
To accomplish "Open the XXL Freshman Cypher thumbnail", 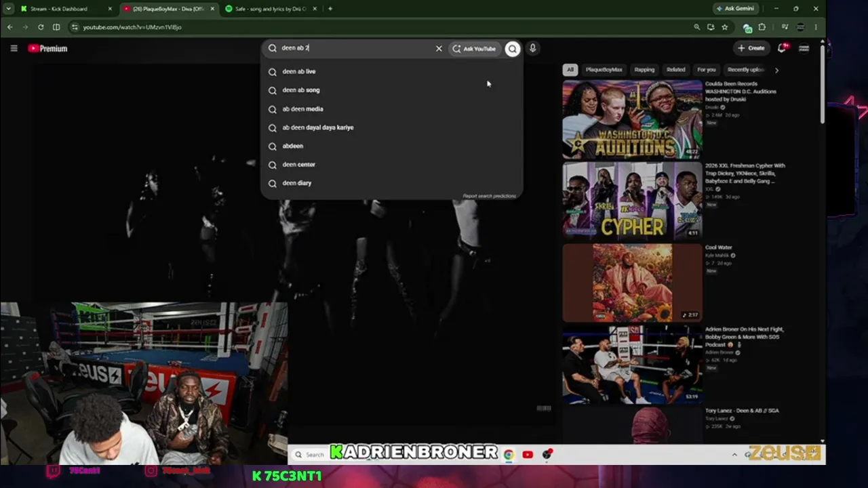I will pos(632,201).
